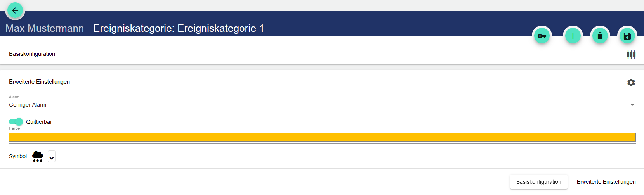Image resolution: width=644 pixels, height=195 pixels.
Task: Click the key icon button
Action: 542,36
